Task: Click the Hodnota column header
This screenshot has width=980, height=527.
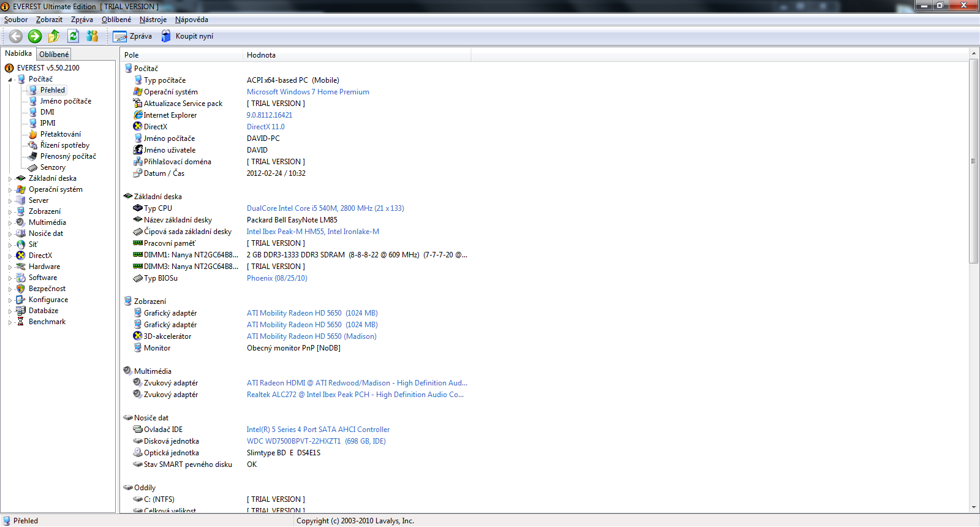Action: 357,55
